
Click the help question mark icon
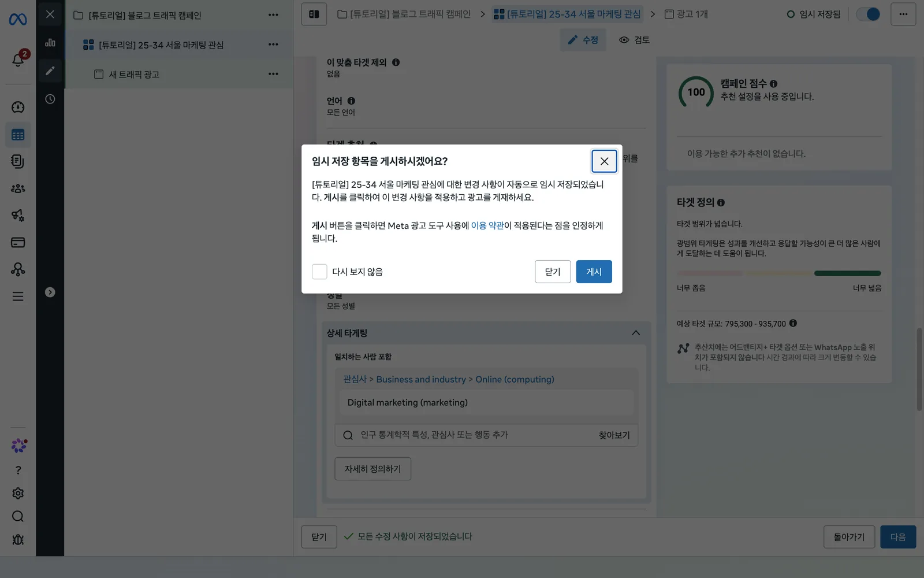(18, 470)
